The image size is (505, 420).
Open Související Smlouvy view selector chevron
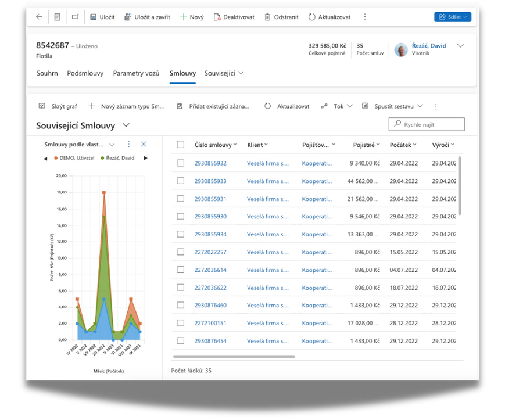pos(126,125)
